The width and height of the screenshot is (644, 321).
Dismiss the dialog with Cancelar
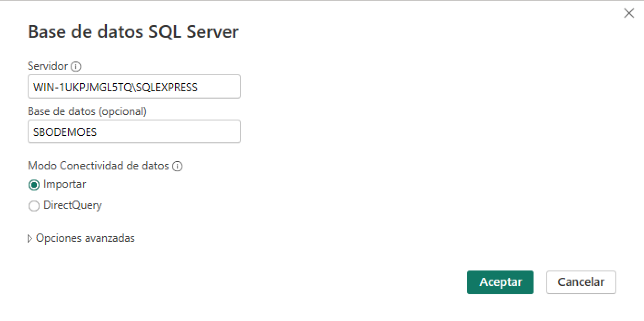point(581,282)
